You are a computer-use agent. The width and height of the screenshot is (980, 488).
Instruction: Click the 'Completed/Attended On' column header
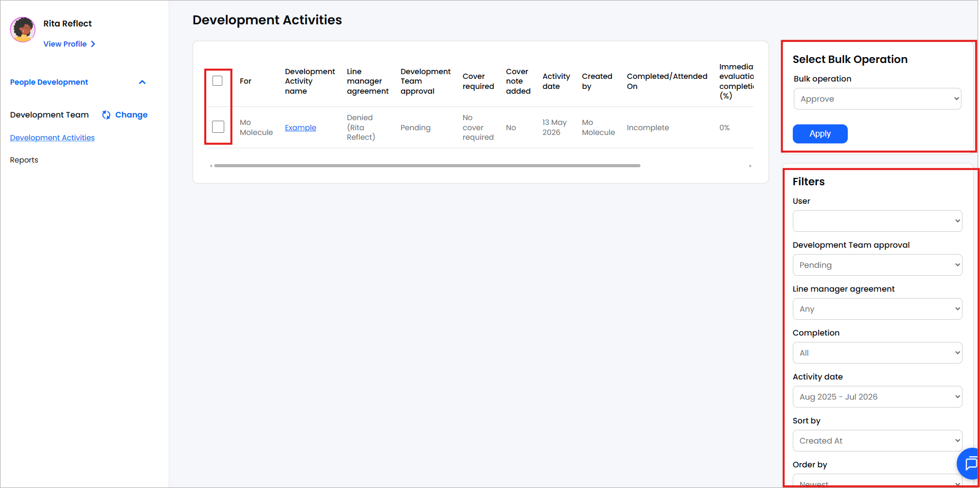point(667,81)
